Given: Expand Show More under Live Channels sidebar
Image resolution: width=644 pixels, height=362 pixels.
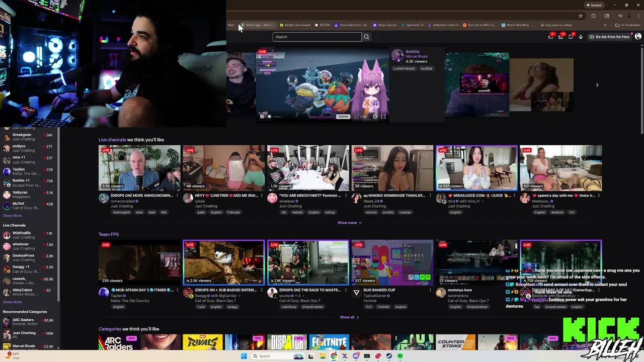Looking at the screenshot, I should [12, 302].
